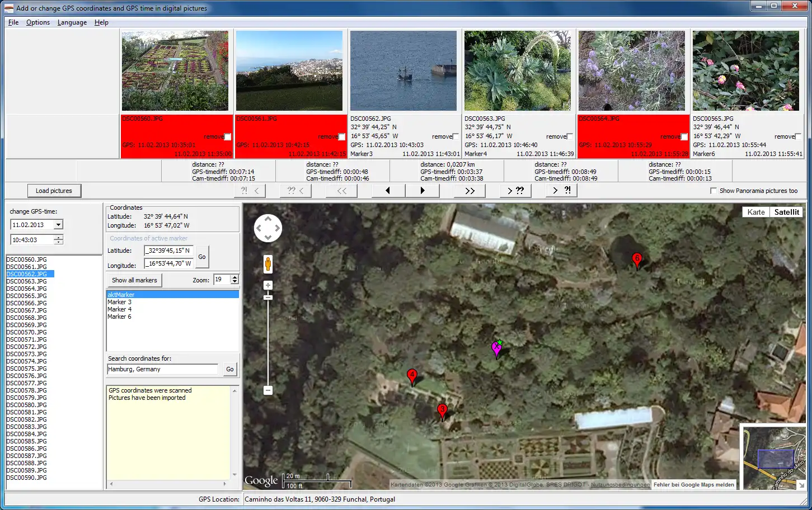Open the Help menu
The height and width of the screenshot is (510, 812).
(101, 22)
